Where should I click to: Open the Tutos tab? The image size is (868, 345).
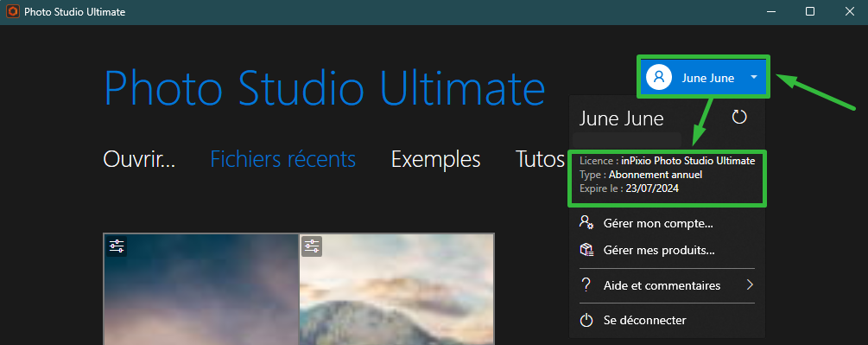click(540, 159)
